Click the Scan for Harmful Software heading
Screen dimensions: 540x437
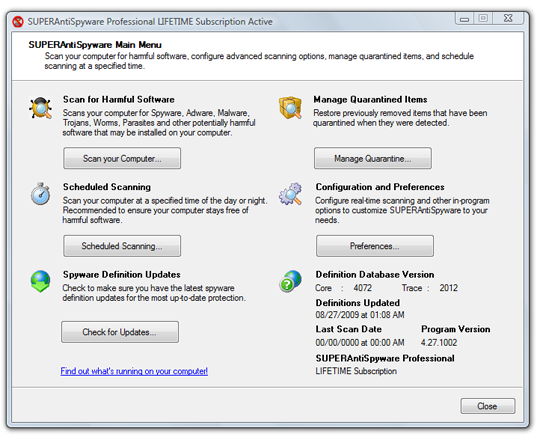[118, 100]
